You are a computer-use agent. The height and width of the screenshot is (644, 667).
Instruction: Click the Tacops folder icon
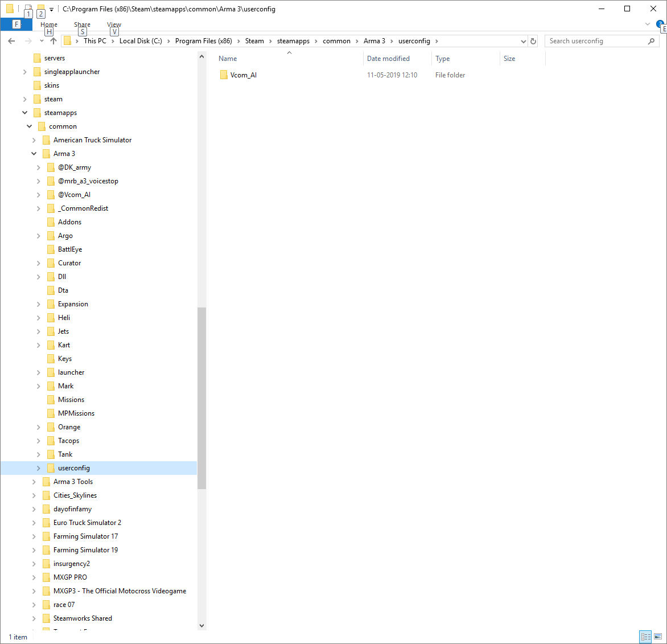pyautogui.click(x=51, y=441)
